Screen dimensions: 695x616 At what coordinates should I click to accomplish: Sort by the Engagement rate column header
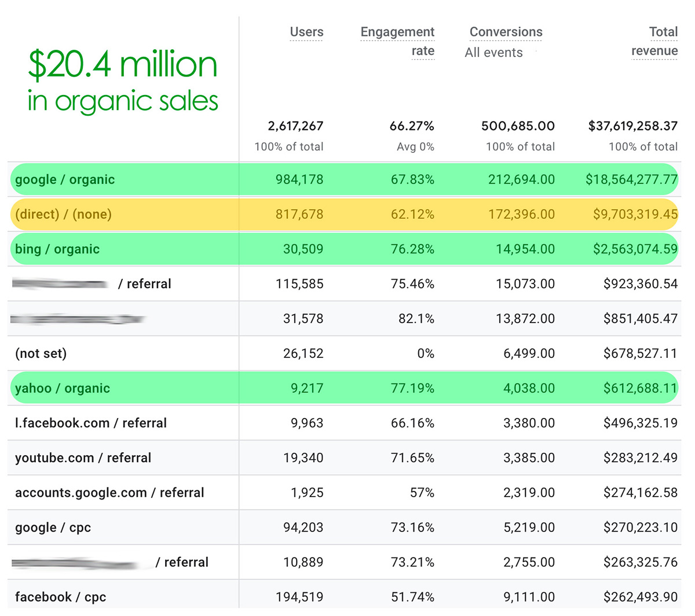click(x=397, y=42)
